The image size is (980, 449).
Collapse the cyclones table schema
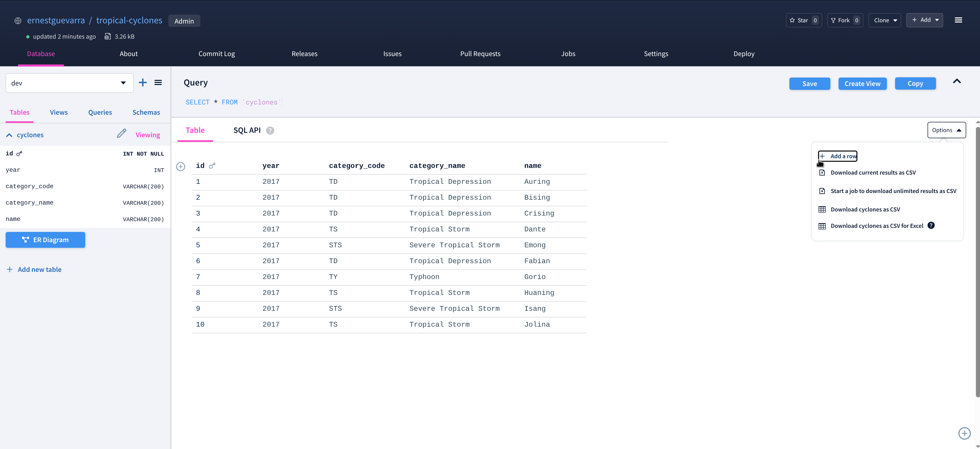(9, 135)
